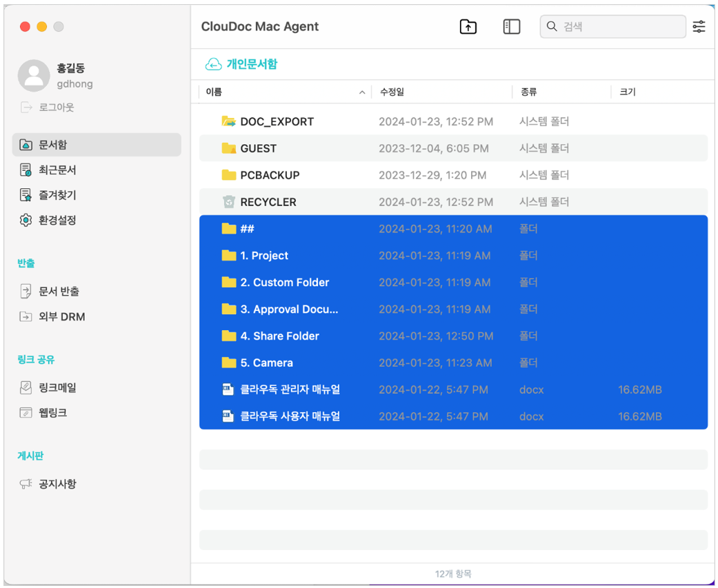
Task: Click the GUEST folder icon
Action: coord(228,148)
